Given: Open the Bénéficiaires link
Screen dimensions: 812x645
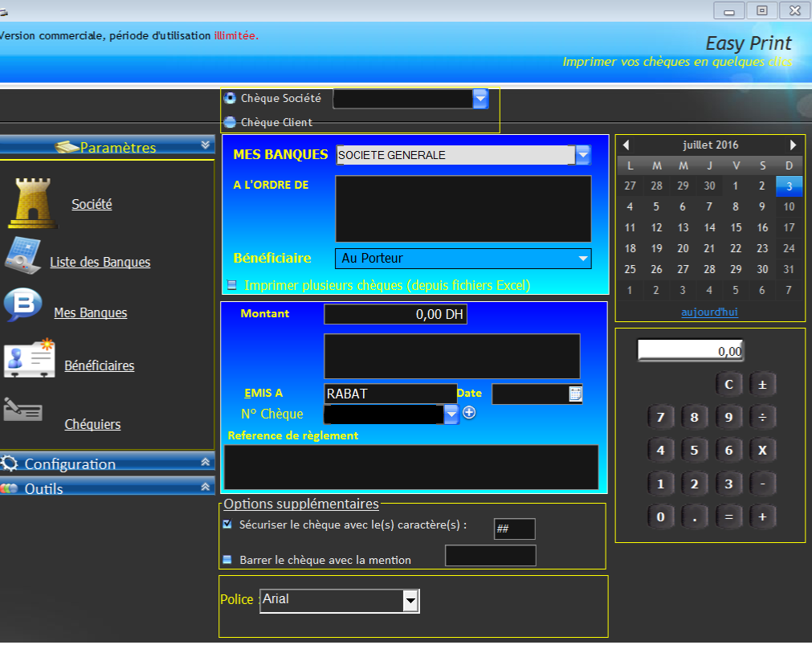Looking at the screenshot, I should (100, 365).
